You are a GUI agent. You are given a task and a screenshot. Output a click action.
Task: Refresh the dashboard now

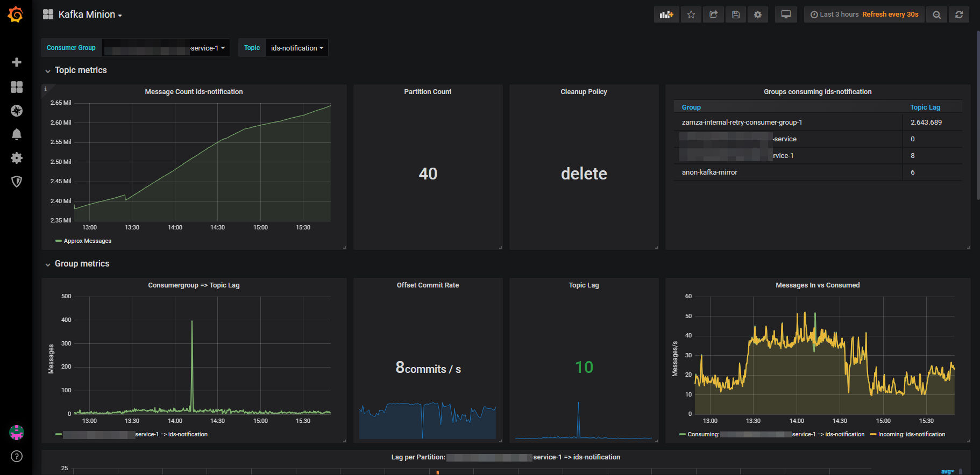tap(959, 15)
